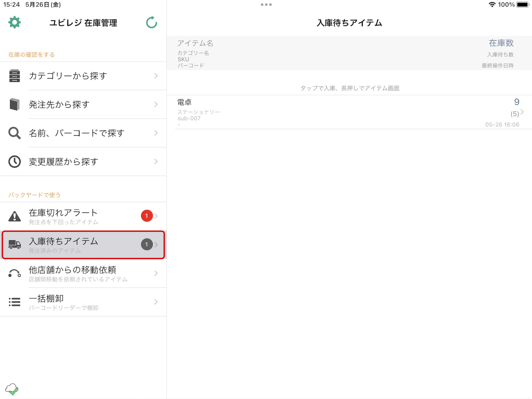Tap the subtitle 発注済みのアイテム

pos(55,251)
